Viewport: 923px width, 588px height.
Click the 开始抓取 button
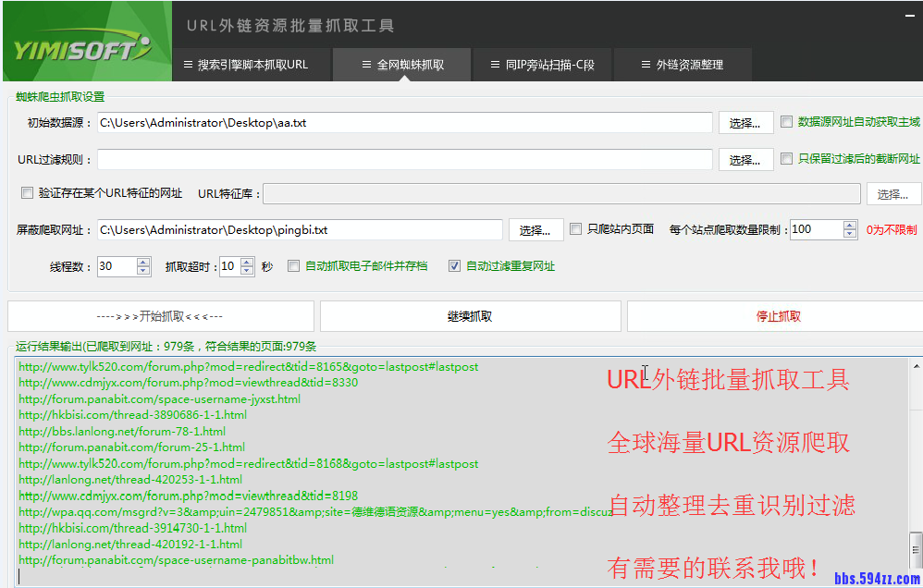160,316
